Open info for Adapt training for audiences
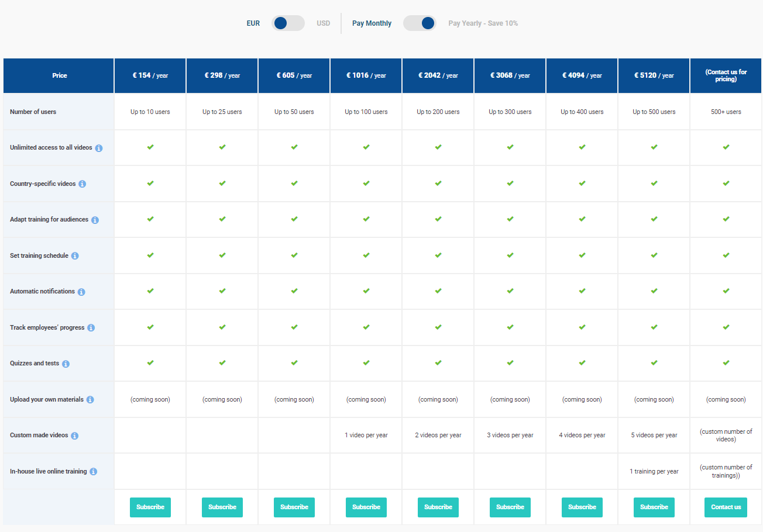The width and height of the screenshot is (763, 532). pos(95,219)
